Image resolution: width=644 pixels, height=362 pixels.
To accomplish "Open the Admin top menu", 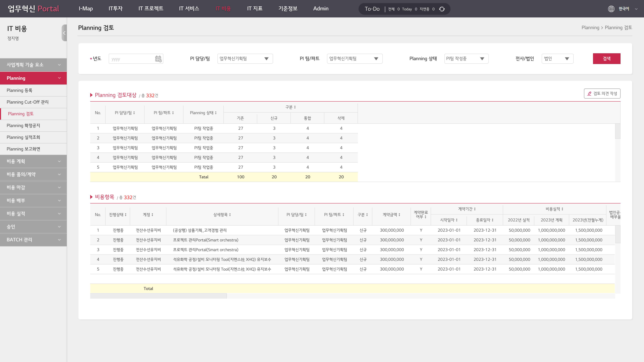I will 321,9.
